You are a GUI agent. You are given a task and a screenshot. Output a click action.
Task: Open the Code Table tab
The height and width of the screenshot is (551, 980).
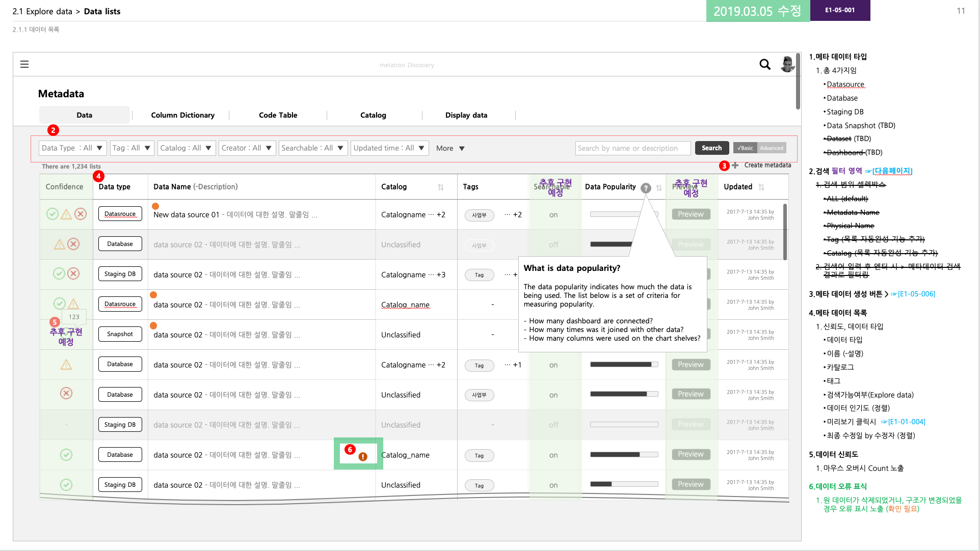278,115
